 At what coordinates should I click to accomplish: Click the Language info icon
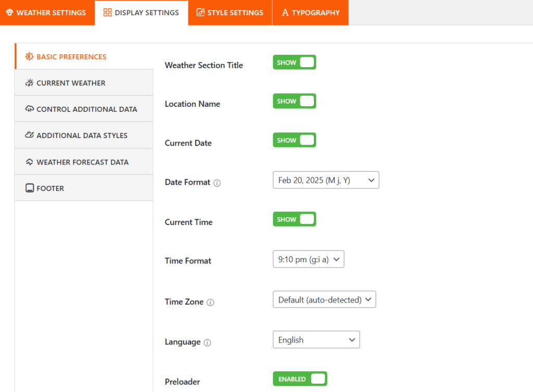click(x=207, y=343)
